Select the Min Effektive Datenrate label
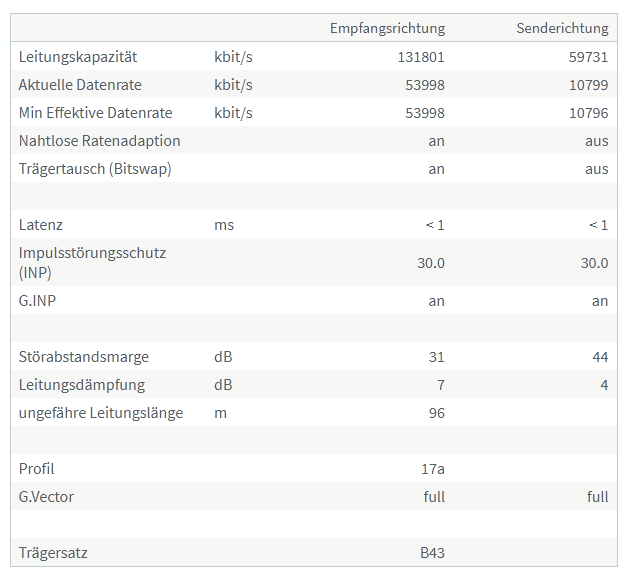630x581 pixels. pos(95,113)
